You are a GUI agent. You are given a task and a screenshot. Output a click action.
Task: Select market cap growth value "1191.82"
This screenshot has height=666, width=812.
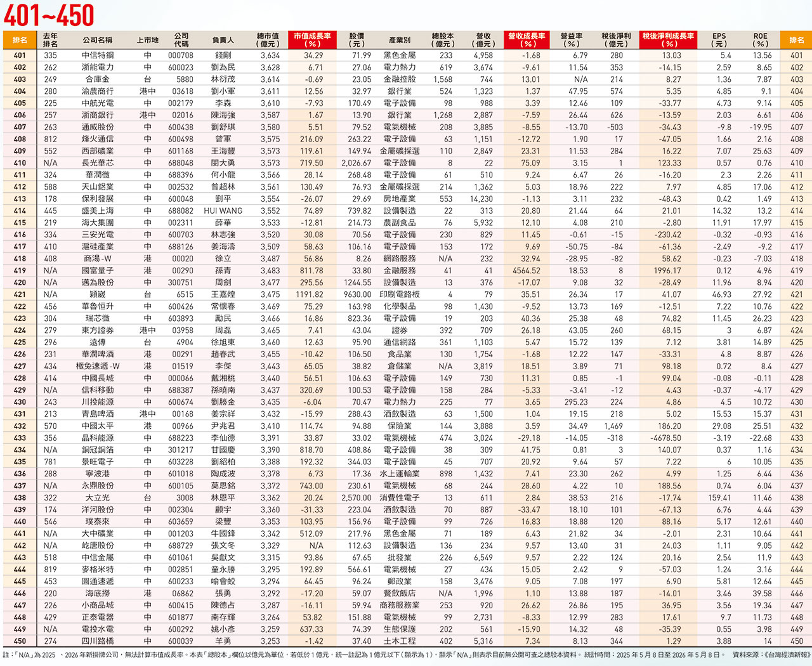pos(310,294)
